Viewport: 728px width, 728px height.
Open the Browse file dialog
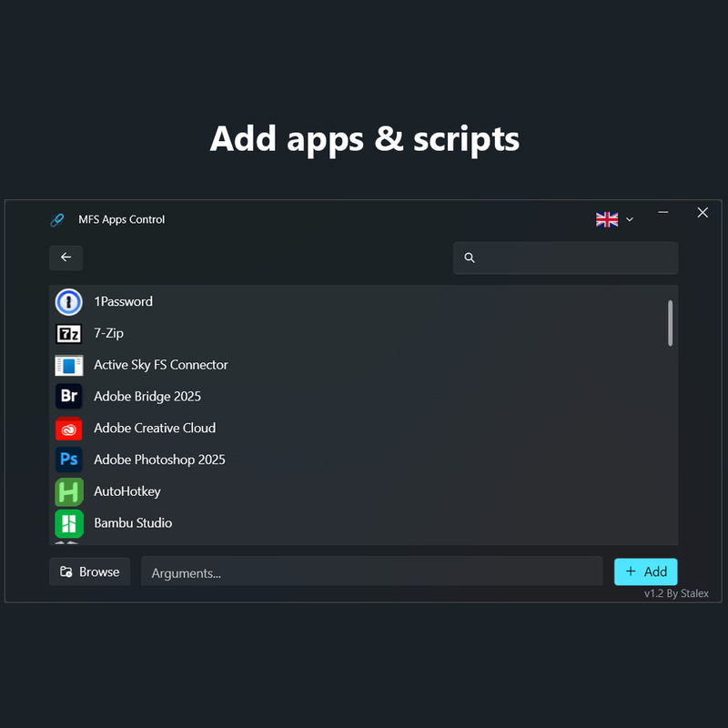[x=89, y=571]
